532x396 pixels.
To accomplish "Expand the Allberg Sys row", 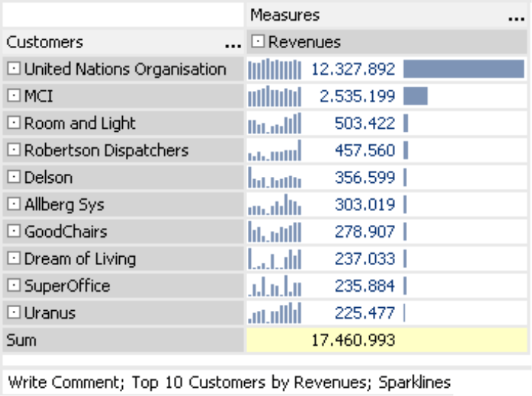I will 13,204.
